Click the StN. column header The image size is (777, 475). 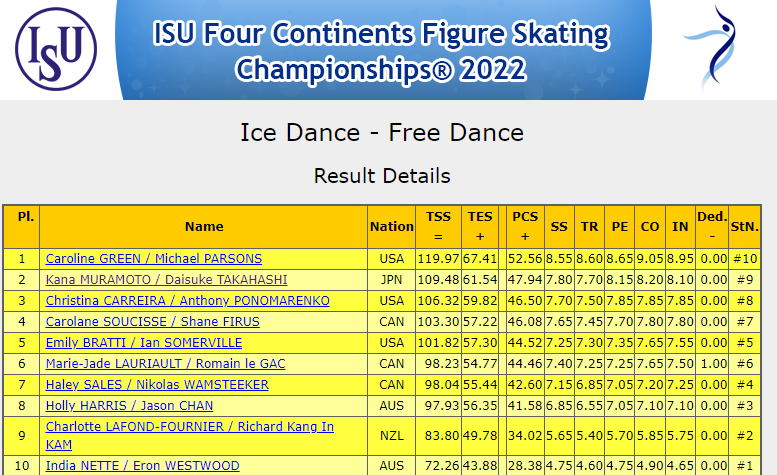[x=744, y=227]
